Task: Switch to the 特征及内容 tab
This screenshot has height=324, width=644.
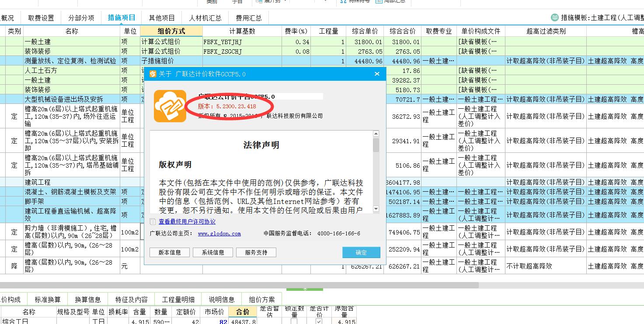Action: click(x=132, y=300)
